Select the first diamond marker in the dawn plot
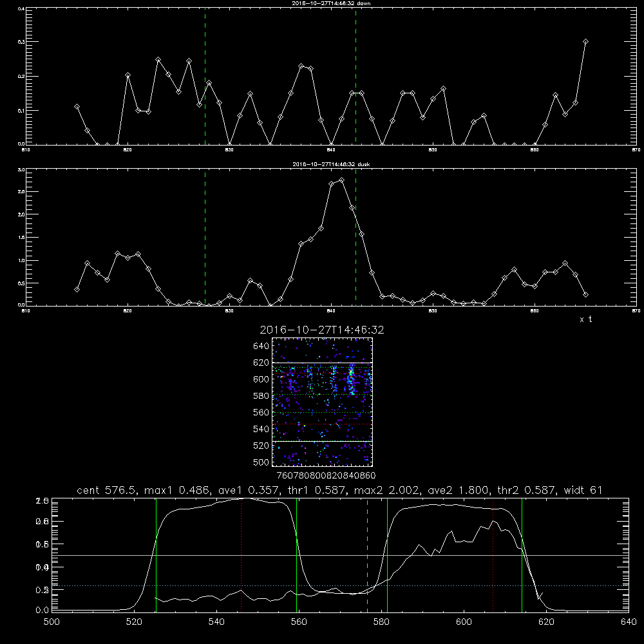This screenshot has height=644, width=644. pyautogui.click(x=77, y=106)
